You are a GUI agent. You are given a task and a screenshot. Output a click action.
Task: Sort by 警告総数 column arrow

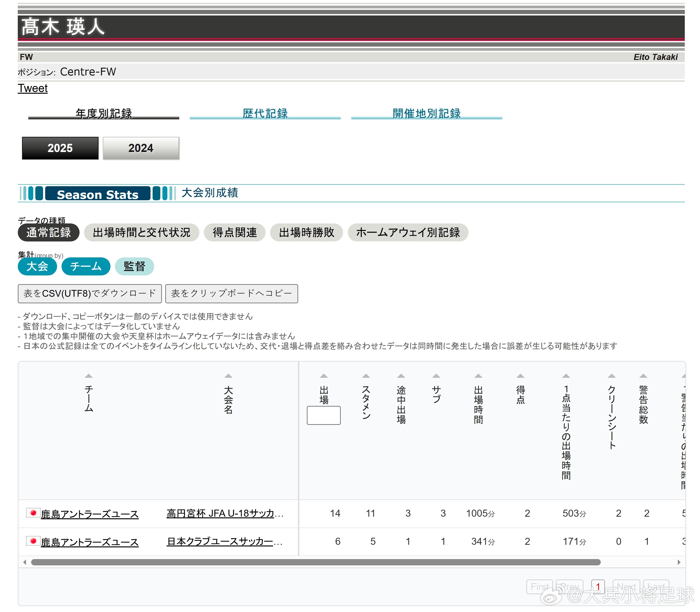(643, 376)
